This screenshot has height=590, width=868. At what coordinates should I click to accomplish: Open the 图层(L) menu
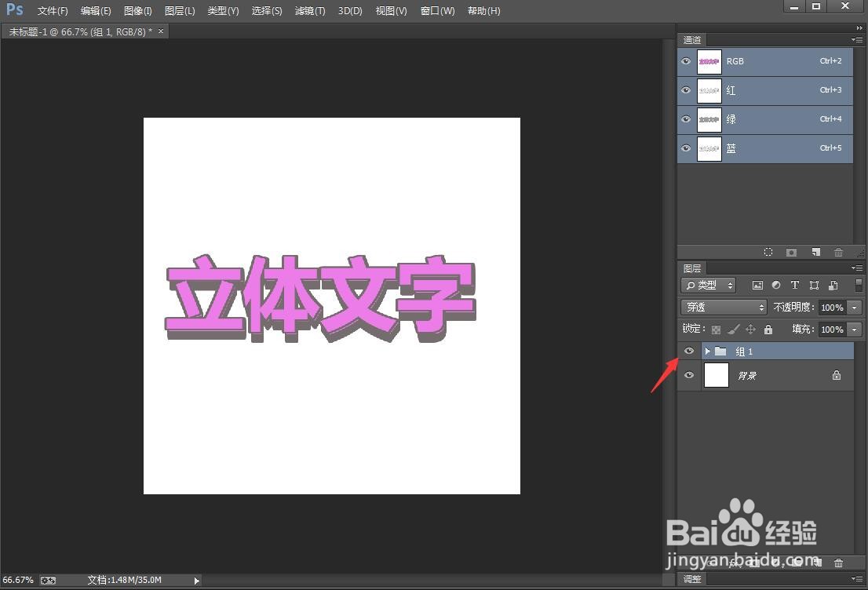[180, 11]
